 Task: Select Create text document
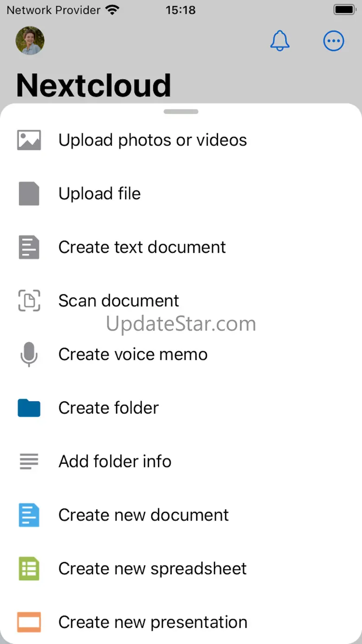click(x=181, y=247)
